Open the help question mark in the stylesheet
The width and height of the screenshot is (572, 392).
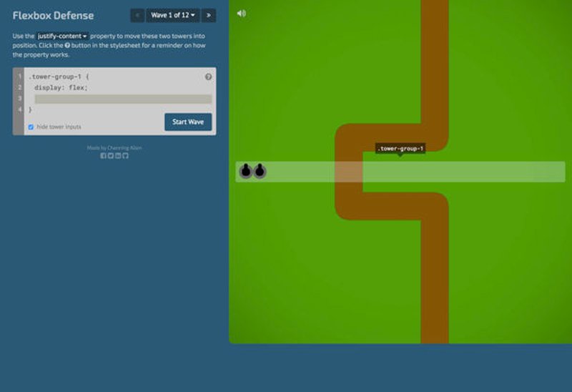click(208, 77)
